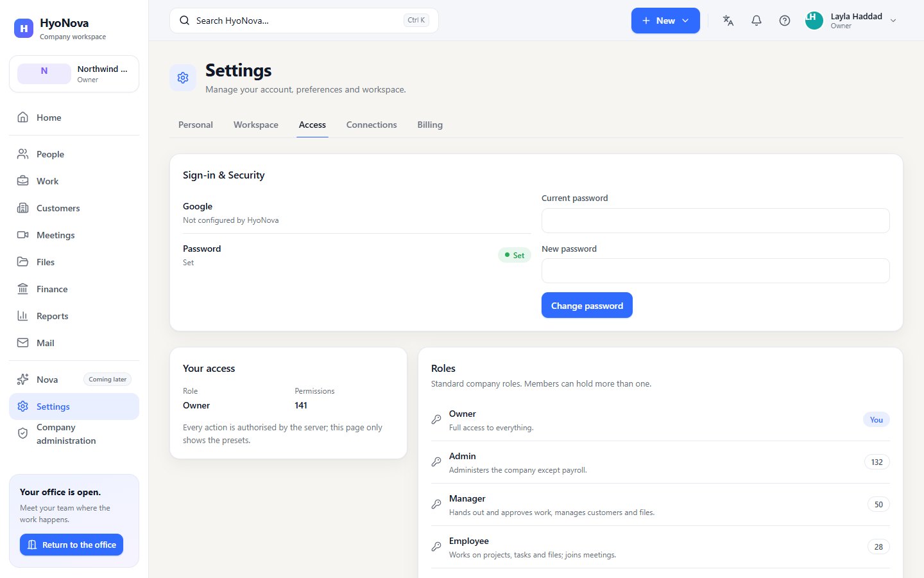Click Layla Haddad's avatar

(x=814, y=21)
